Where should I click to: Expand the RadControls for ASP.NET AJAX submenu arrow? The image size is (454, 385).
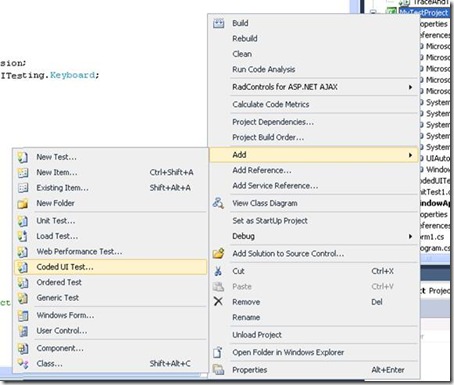point(410,87)
